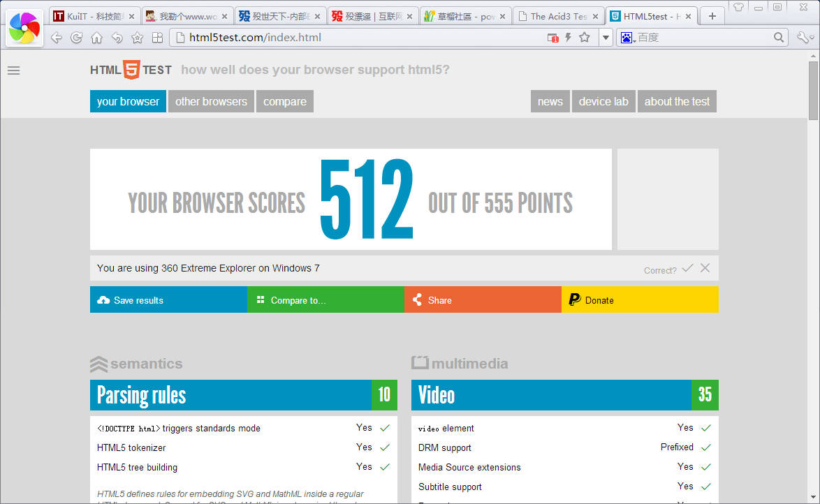Image resolution: width=820 pixels, height=504 pixels.
Task: Click the vertical page scrollbar thumb
Action: coord(813,91)
